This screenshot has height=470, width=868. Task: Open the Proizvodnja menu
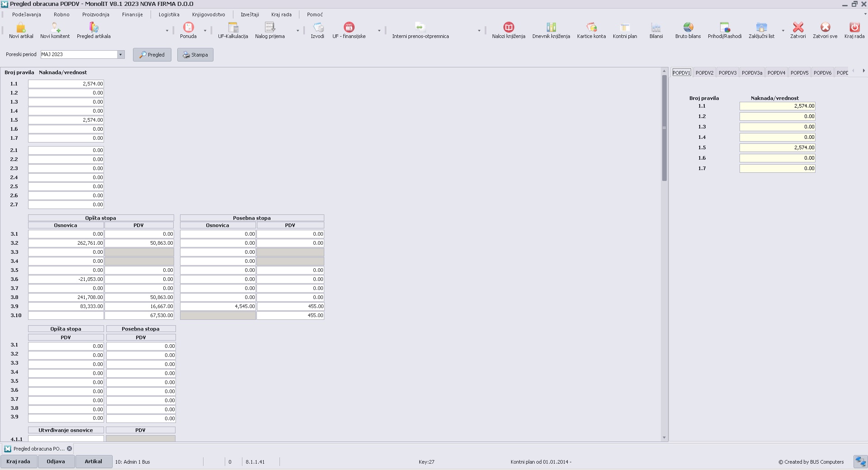coord(96,14)
